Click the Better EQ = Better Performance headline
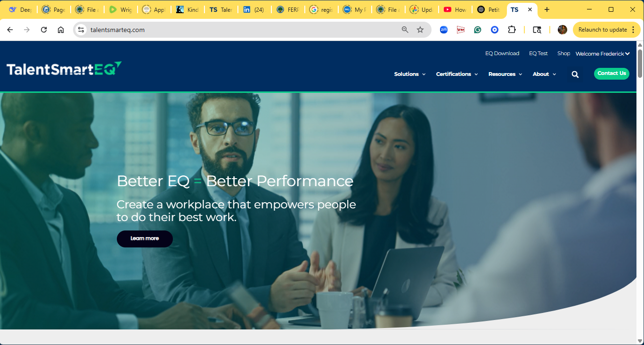 (235, 181)
